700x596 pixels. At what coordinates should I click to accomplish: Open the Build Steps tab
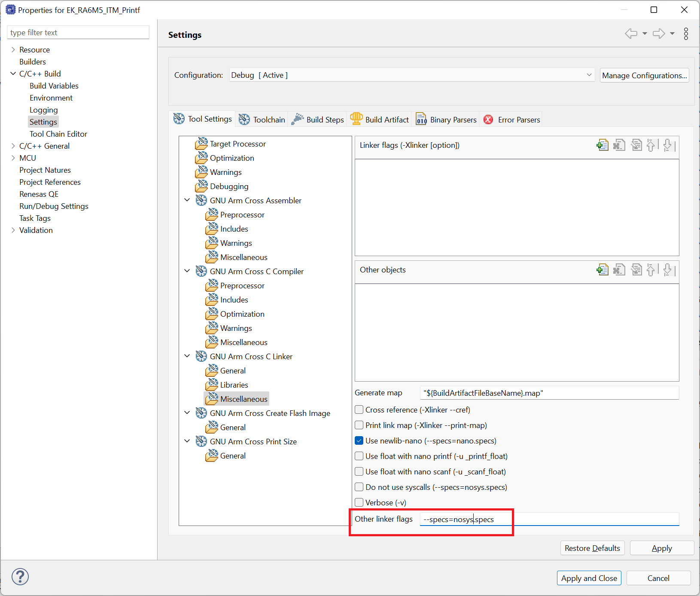[318, 119]
